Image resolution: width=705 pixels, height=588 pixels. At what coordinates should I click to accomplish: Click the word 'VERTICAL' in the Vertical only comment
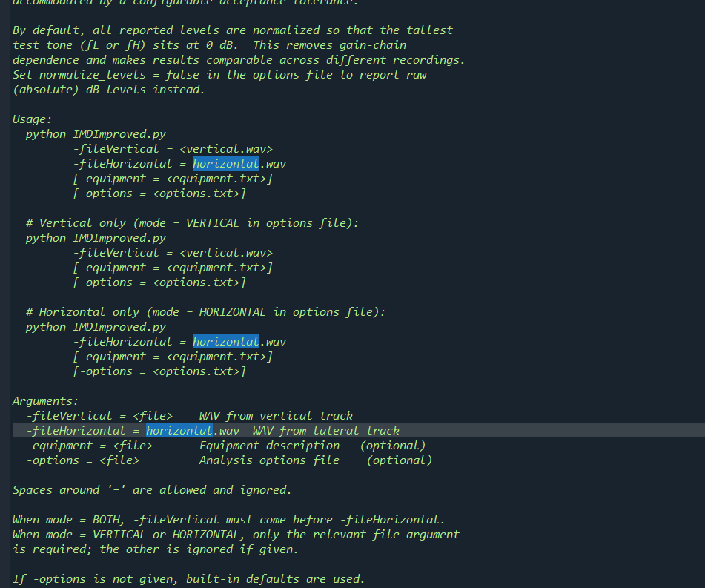213,224
